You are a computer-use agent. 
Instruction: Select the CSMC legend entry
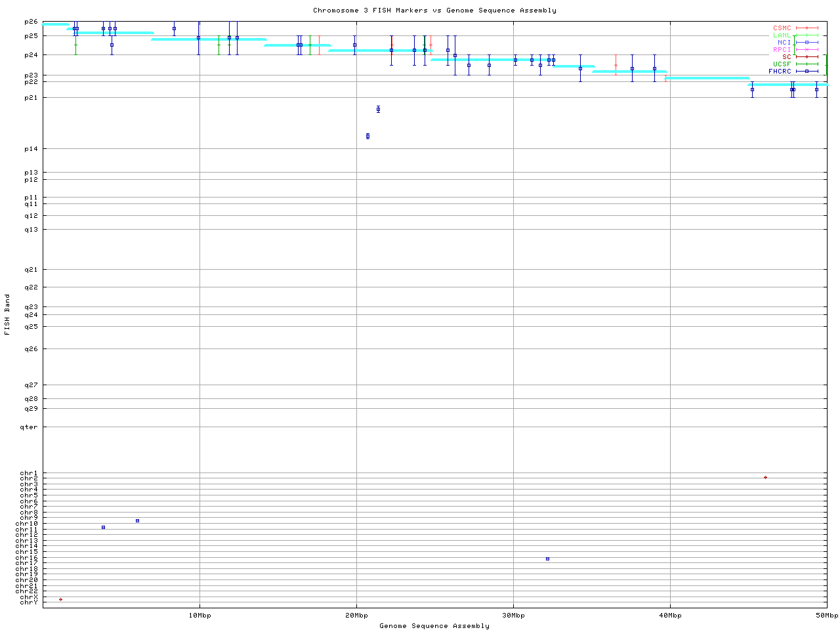tap(782, 28)
